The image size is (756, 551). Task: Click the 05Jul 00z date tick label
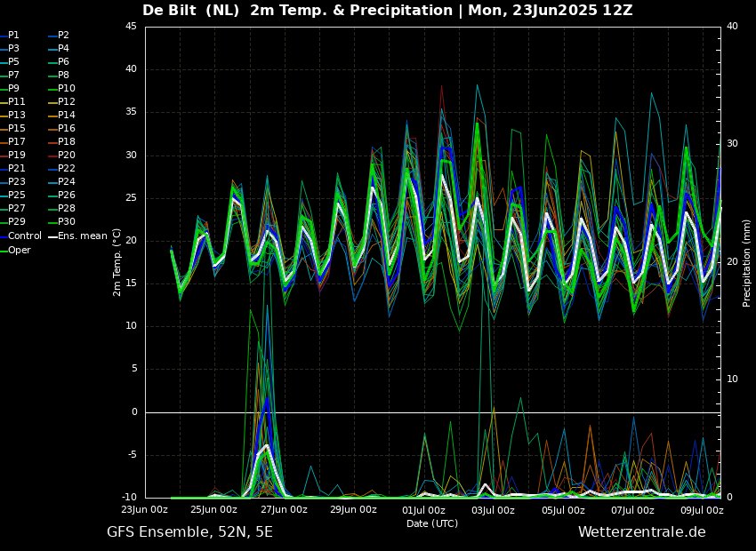(x=563, y=509)
